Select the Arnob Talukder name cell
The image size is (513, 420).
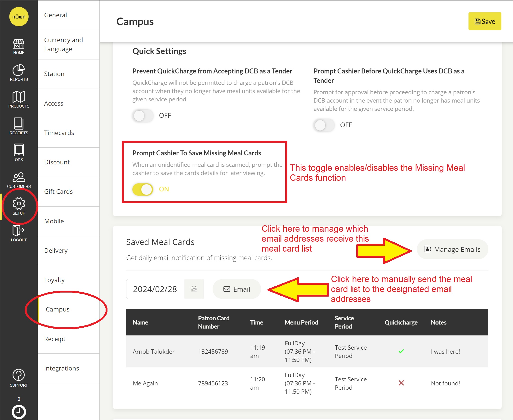[153, 352]
